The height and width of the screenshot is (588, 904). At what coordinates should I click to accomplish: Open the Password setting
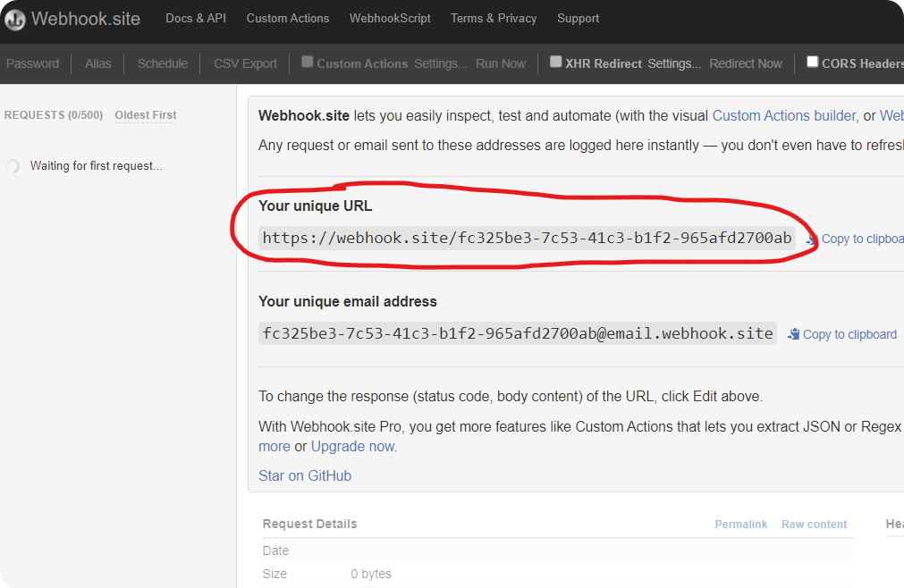[x=32, y=63]
